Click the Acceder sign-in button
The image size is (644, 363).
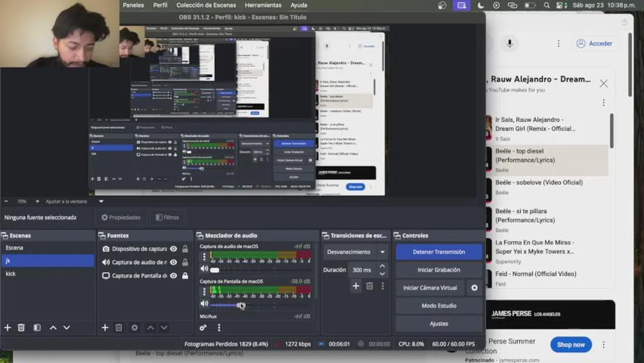[594, 43]
